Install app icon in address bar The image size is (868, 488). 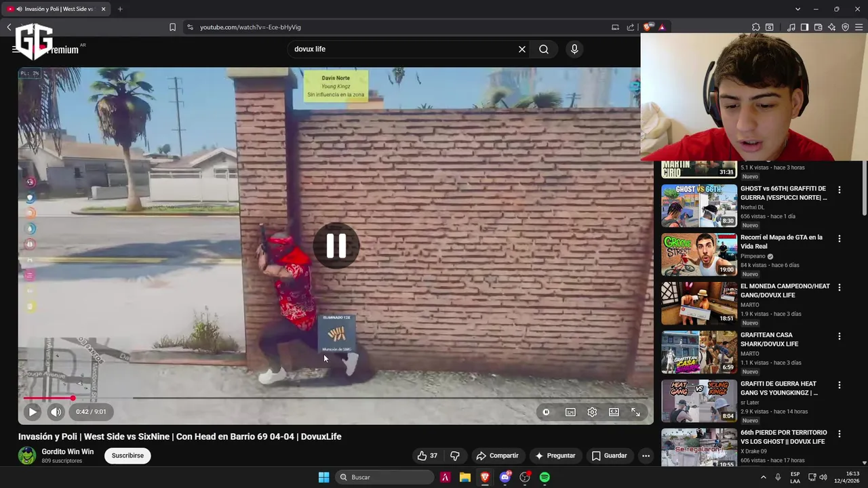pyautogui.click(x=615, y=27)
